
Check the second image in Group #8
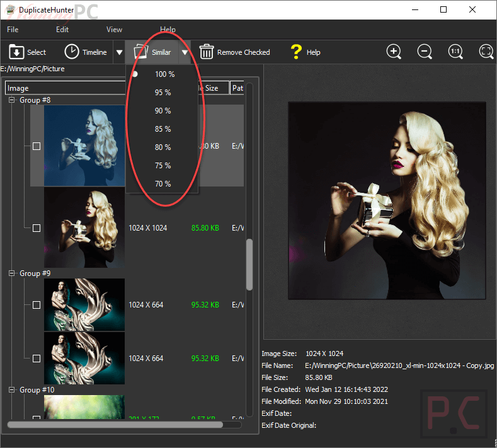pyautogui.click(x=37, y=228)
